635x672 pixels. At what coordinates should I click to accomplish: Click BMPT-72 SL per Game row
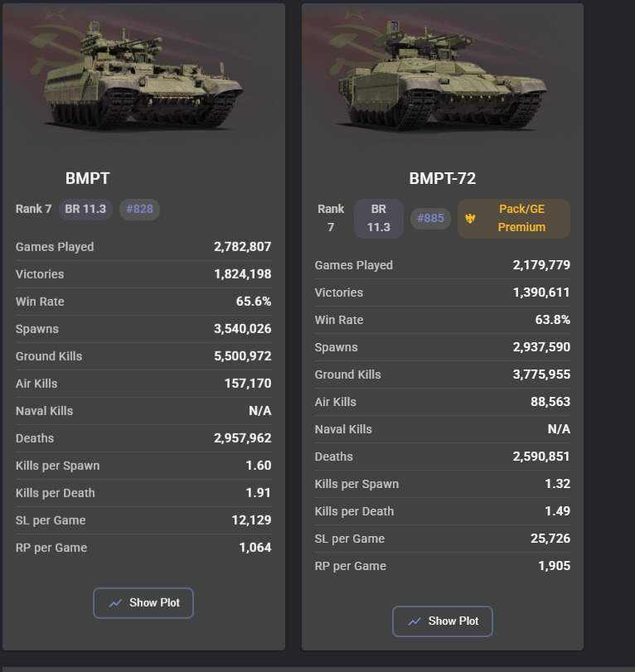(x=443, y=539)
